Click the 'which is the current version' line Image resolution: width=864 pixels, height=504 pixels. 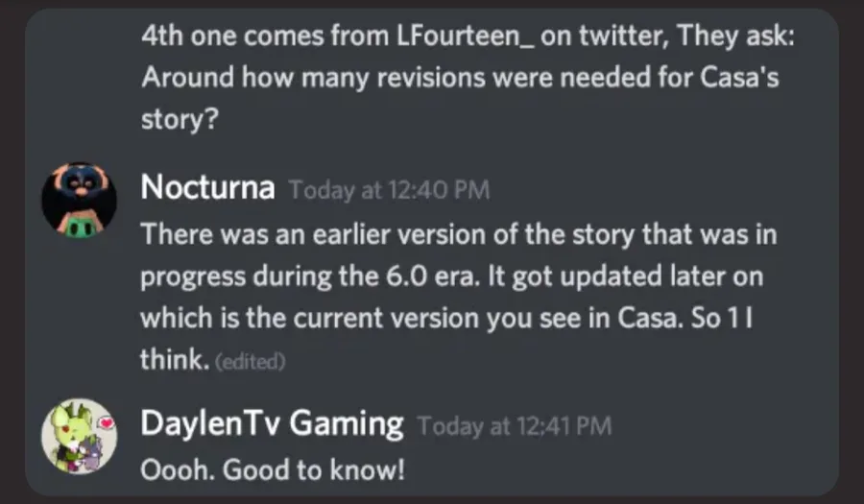click(446, 319)
